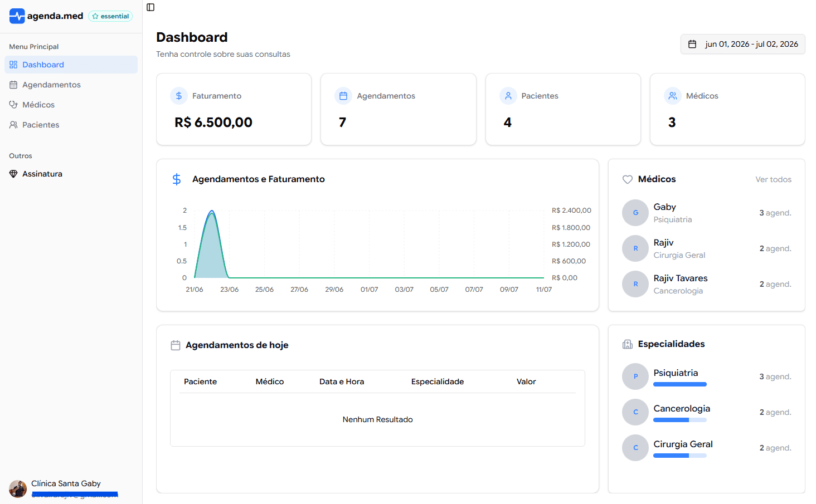Screen dimensions: 816x504
Task: Click the Pacientes card user icon
Action: [508, 96]
